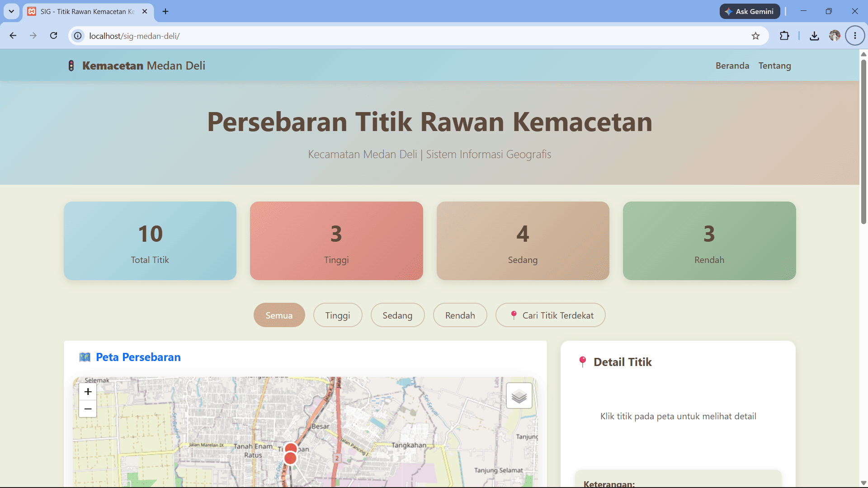
Task: Click the red 3 Tinggi stat card
Action: [336, 241]
